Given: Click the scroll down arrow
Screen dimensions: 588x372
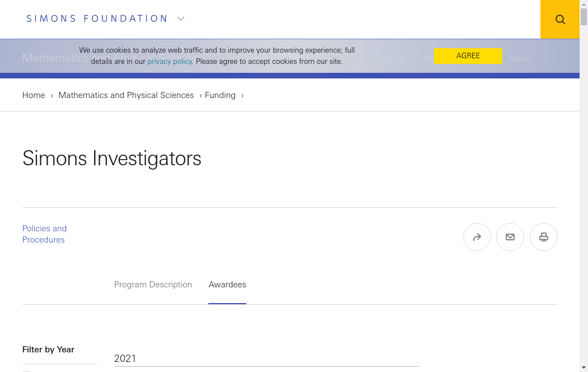Looking at the screenshot, I should coord(584,368).
